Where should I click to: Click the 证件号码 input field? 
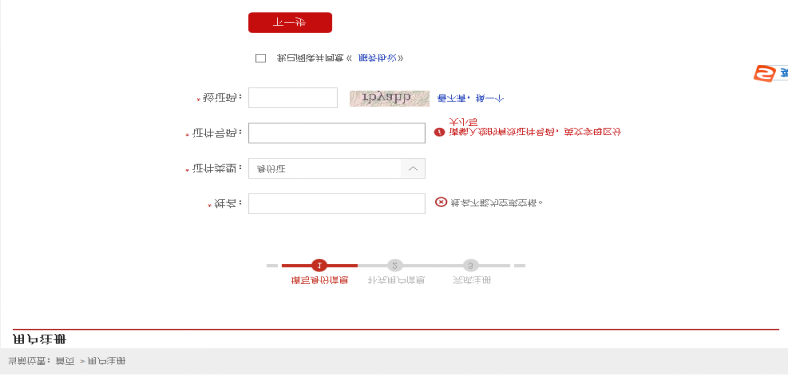(x=337, y=133)
